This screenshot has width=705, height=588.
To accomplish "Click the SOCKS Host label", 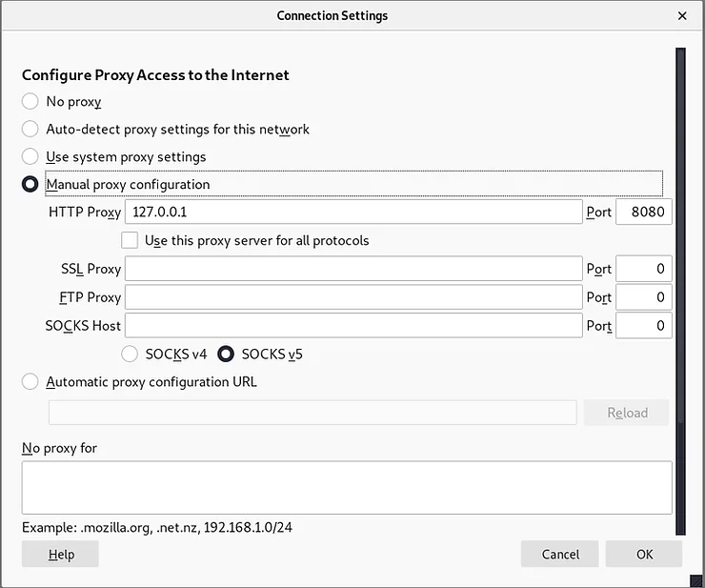I will 83,325.
